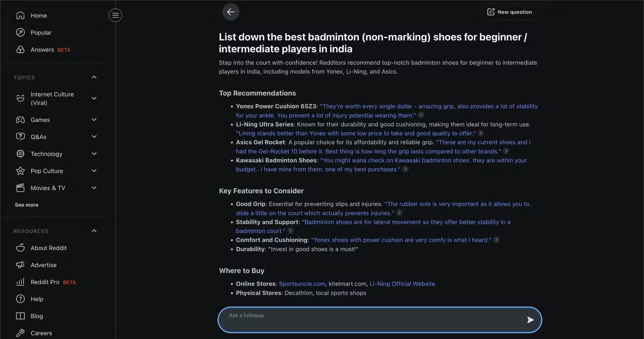Open the Technology topic icon

[20, 154]
